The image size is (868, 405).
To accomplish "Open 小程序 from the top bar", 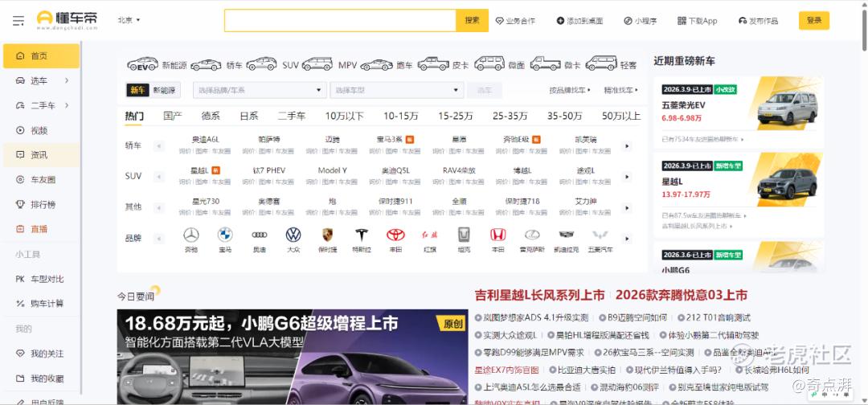I will point(640,21).
